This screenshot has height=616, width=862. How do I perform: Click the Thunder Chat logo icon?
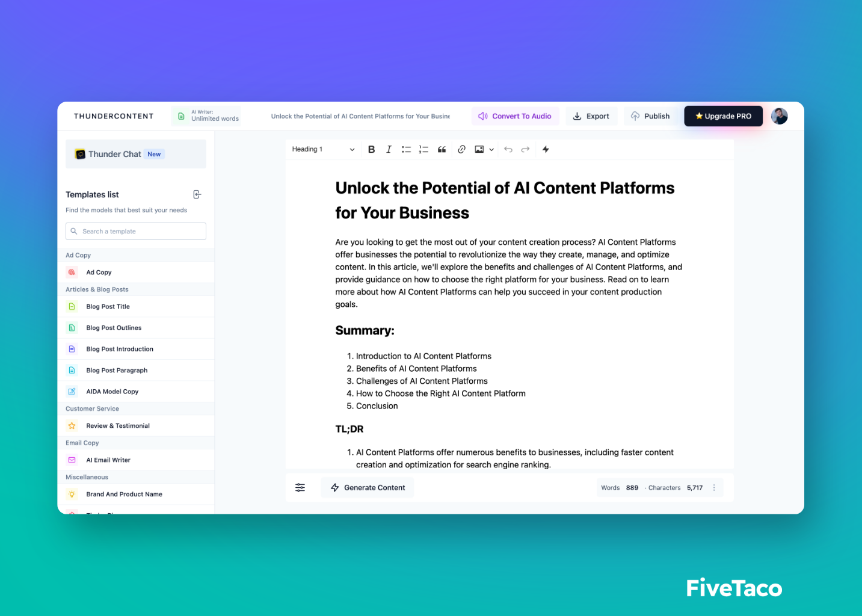pyautogui.click(x=80, y=154)
